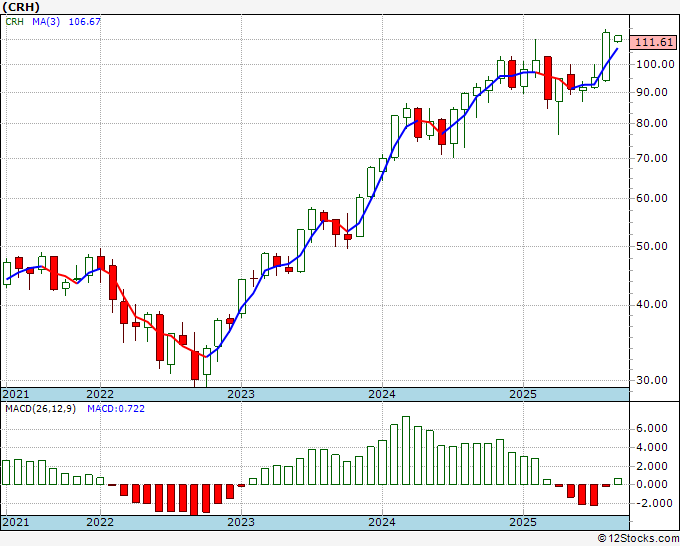Click the 70.00 price axis label

coord(652,158)
